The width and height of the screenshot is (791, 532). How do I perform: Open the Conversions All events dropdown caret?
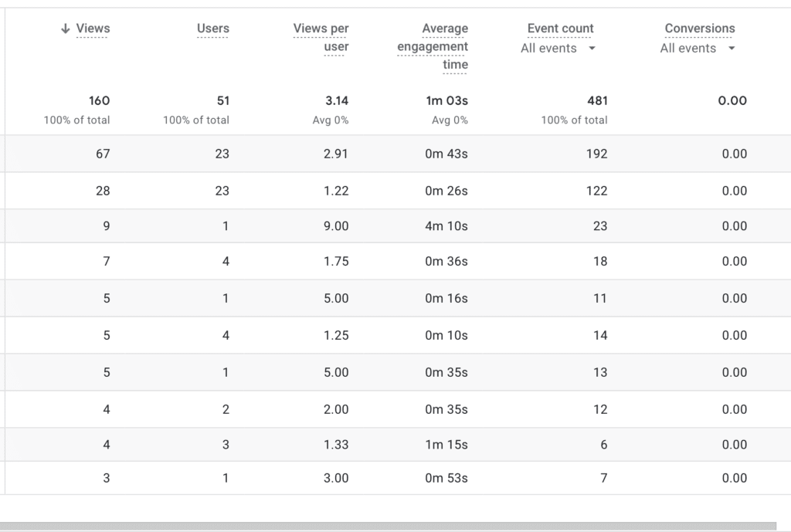tap(731, 48)
